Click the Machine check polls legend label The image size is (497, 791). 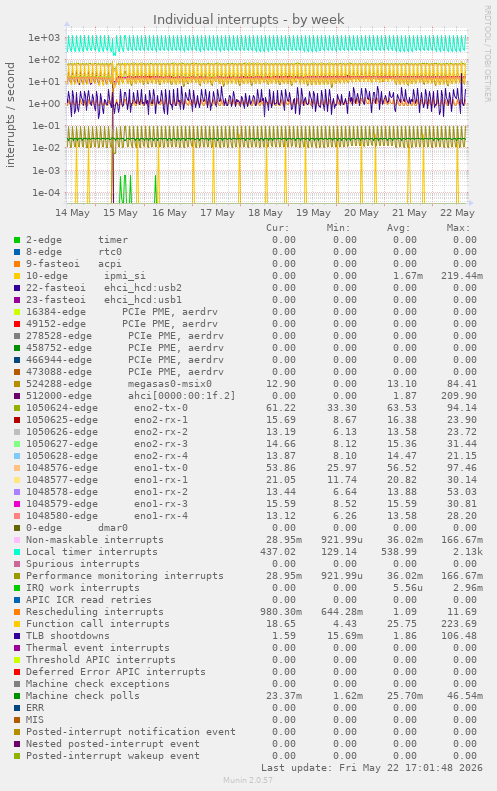pos(83,696)
